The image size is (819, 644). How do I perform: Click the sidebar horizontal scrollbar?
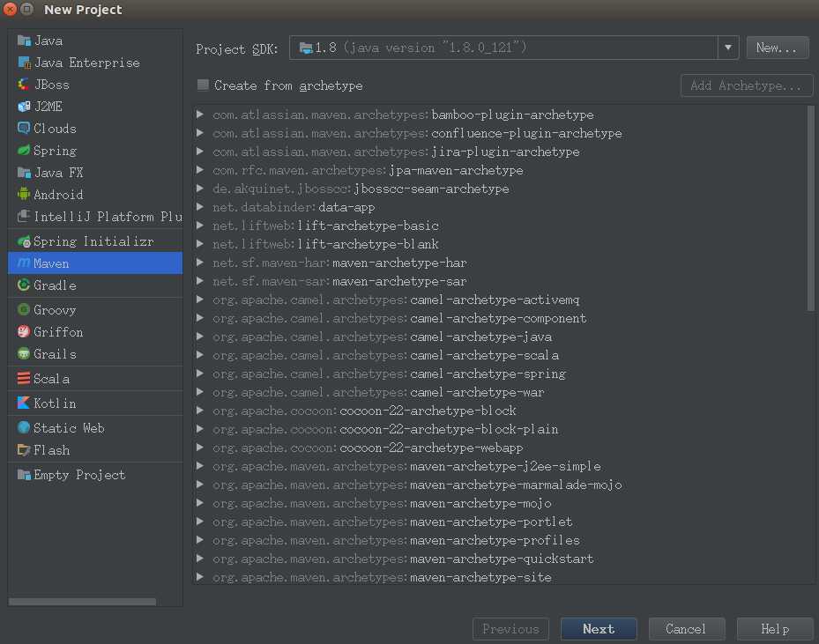tap(83, 602)
